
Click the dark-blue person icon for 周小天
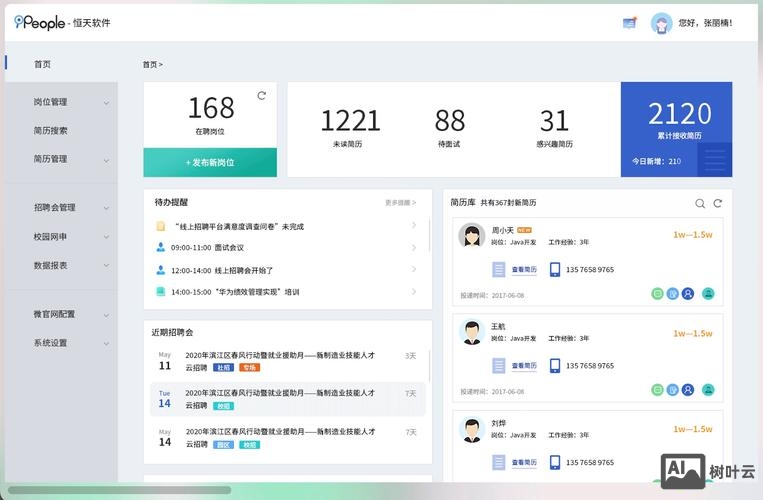(x=688, y=294)
